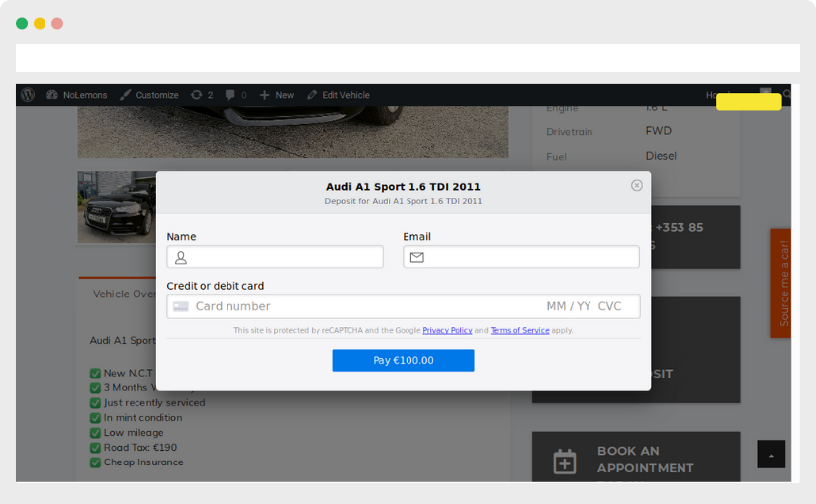The image size is (816, 504).
Task: Click into the Email input field
Action: (x=521, y=257)
